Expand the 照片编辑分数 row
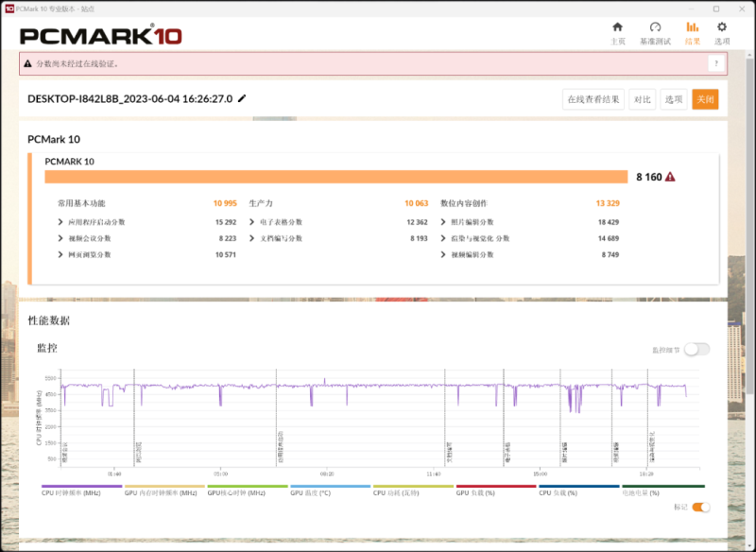This screenshot has height=552, width=756. point(444,222)
